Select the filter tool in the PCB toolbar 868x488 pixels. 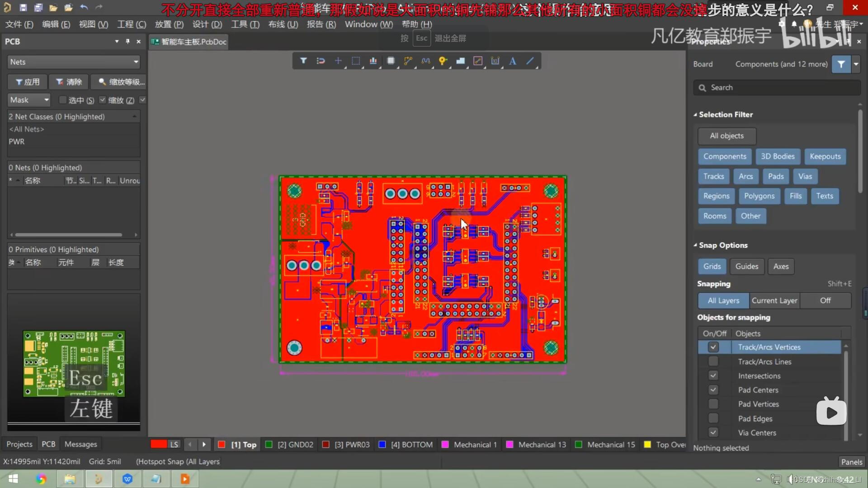pos(303,61)
